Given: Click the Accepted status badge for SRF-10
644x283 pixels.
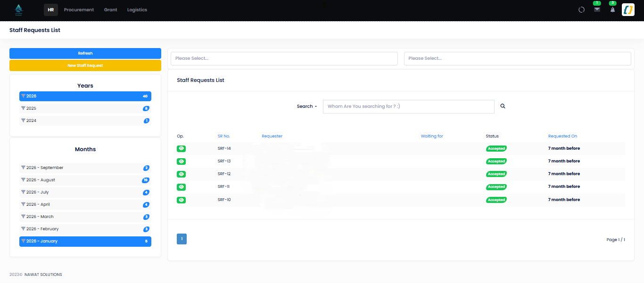Looking at the screenshot, I should [496, 200].
